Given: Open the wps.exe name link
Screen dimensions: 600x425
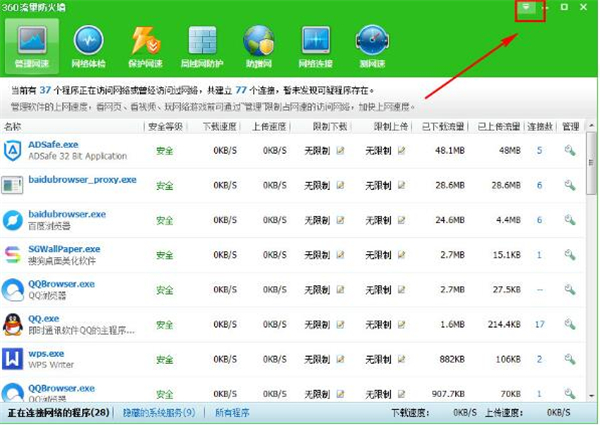Looking at the screenshot, I should [x=46, y=353].
